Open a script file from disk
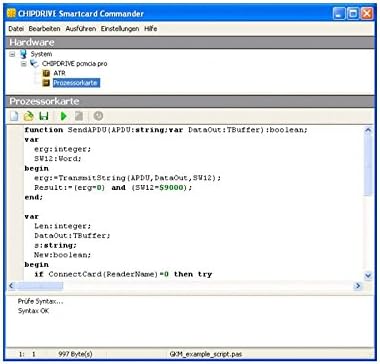This screenshot has width=380, height=364. coord(29,116)
